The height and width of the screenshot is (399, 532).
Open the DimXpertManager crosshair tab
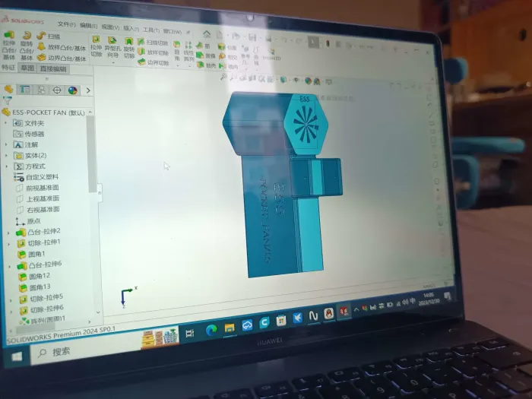click(x=57, y=90)
